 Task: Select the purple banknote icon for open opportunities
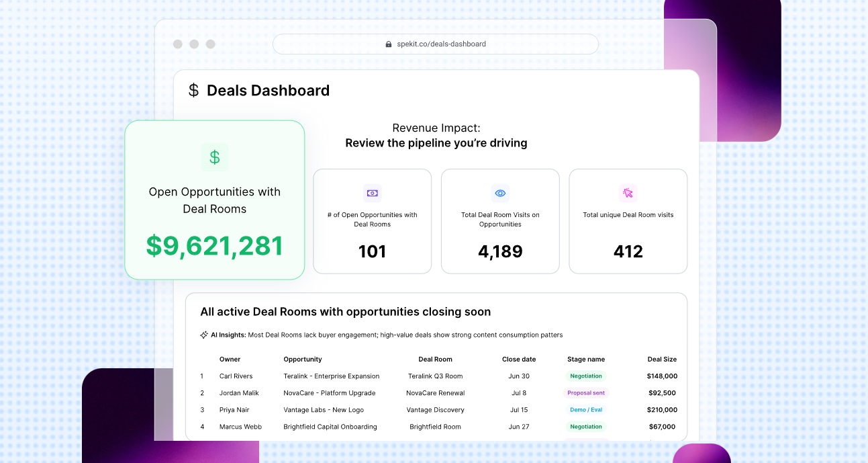(372, 193)
